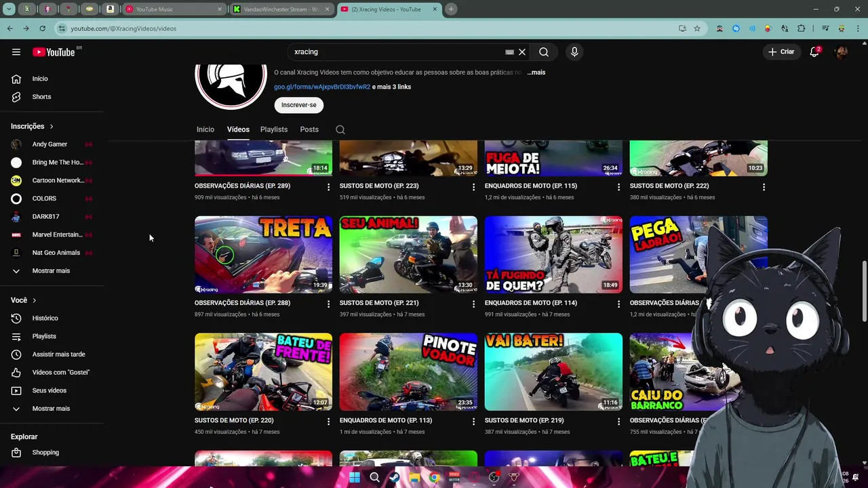The image size is (868, 488).
Task: Click the Inscrever-se button
Action: pos(299,105)
